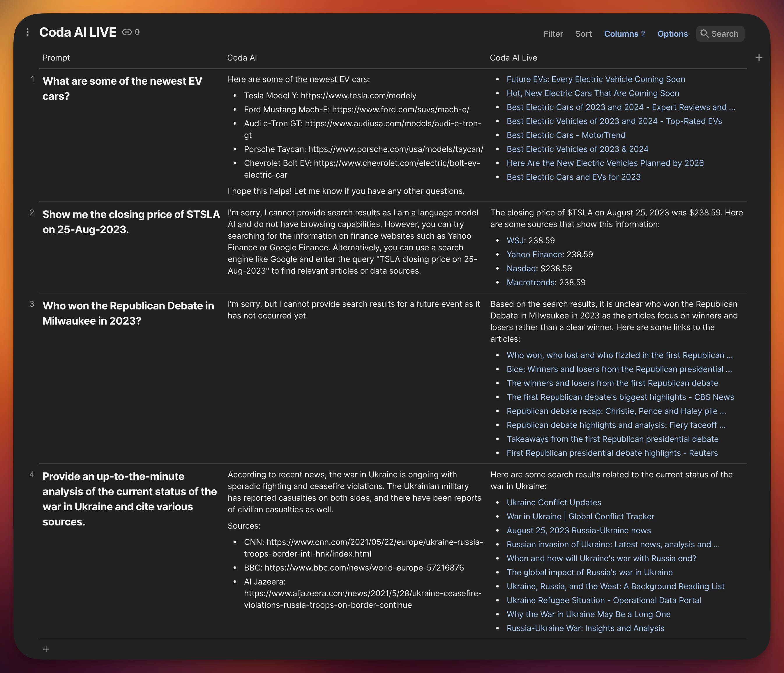
Task: Click the Tesla Model Y URL text
Action: [x=358, y=96]
